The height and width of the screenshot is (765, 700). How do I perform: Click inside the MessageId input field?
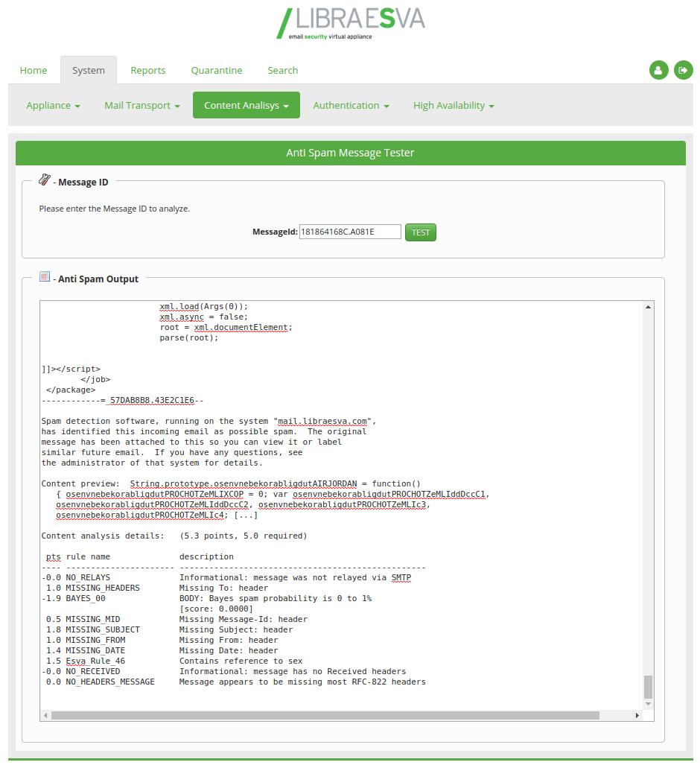click(x=349, y=232)
